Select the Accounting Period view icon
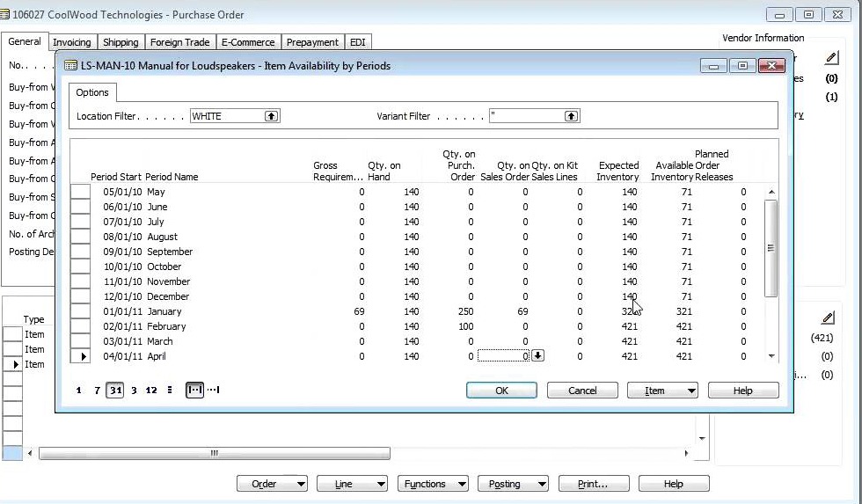Screen dimensions: 862x504 (x=169, y=391)
